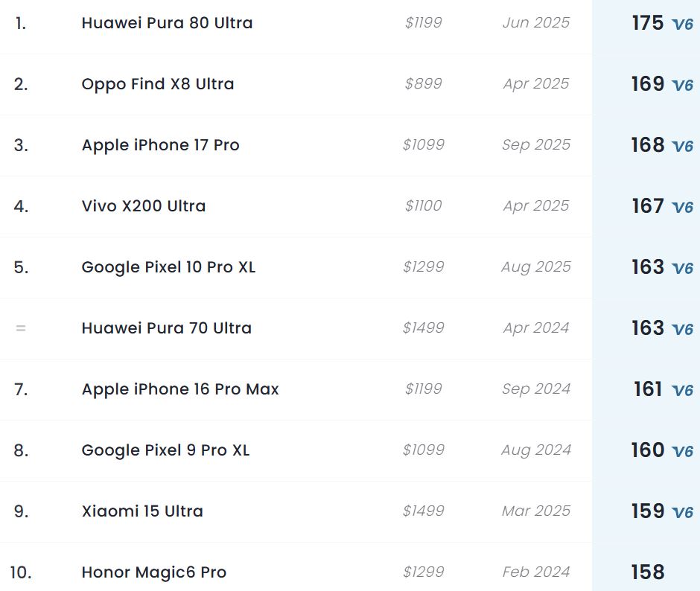The width and height of the screenshot is (700, 591).
Task: Click the V6 badge on Pixel 10 Pro XL row
Action: 682,269
